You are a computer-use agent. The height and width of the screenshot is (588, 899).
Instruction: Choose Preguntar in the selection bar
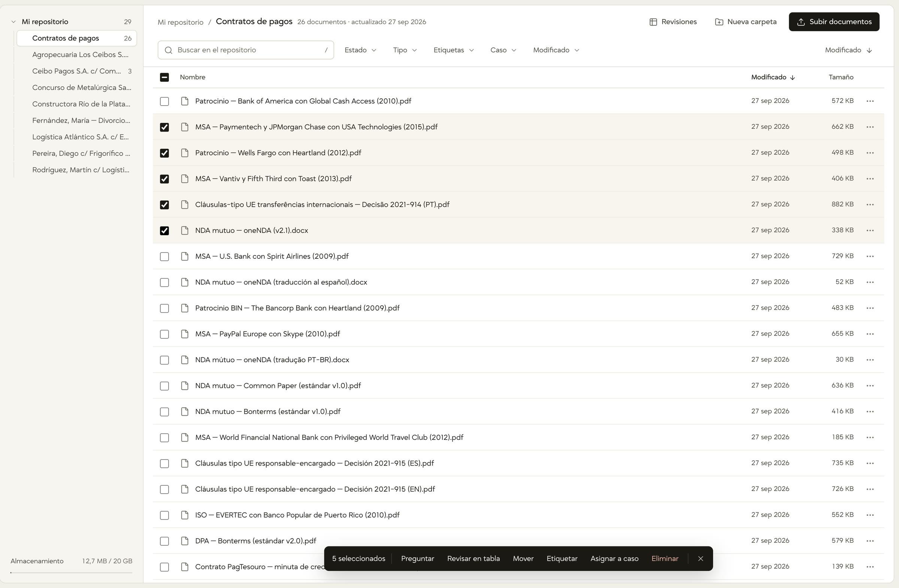tap(417, 558)
